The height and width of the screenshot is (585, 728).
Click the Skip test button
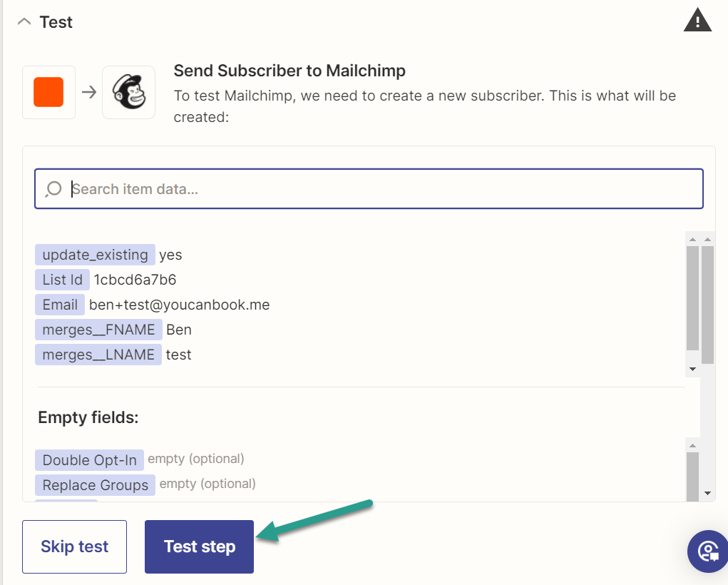(x=74, y=546)
